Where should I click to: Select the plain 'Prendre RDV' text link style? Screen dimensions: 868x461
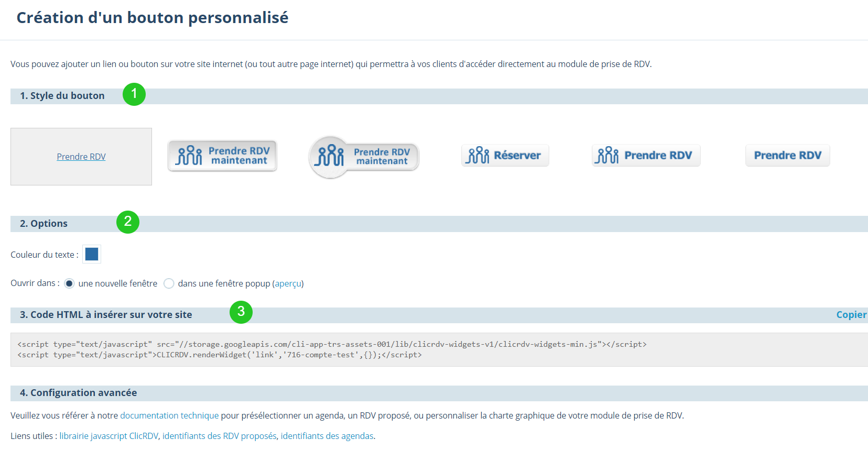click(x=81, y=157)
